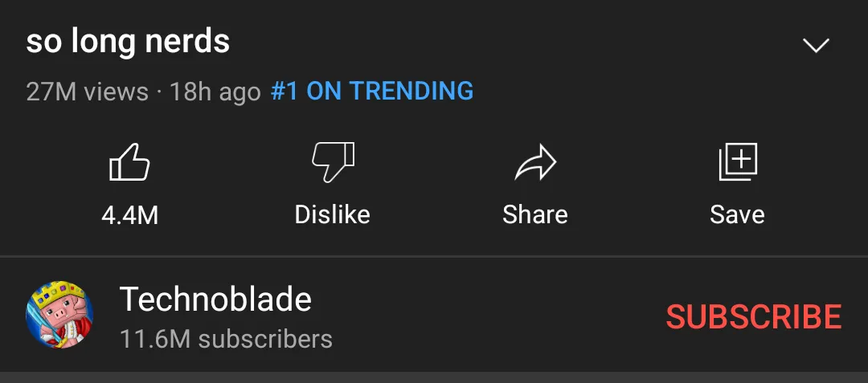Choose the Save text label
The image size is (868, 383).
pyautogui.click(x=737, y=215)
